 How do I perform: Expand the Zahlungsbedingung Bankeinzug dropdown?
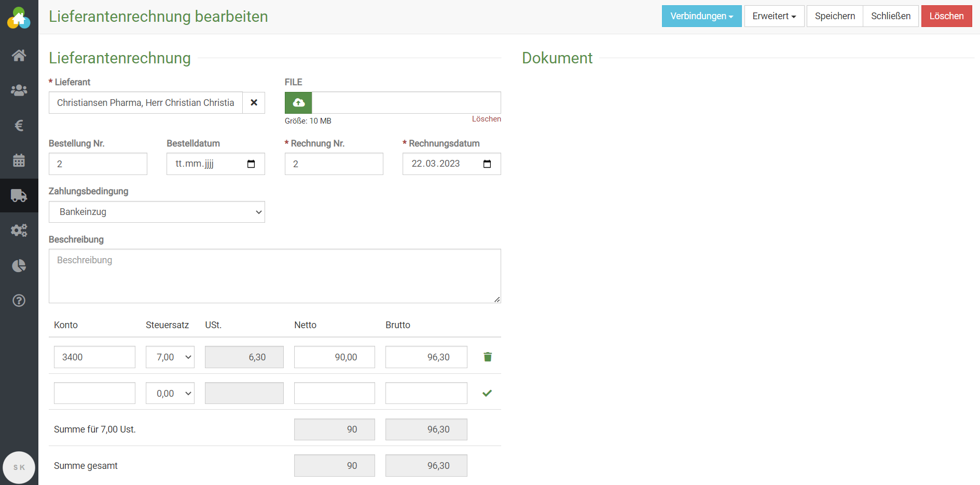157,212
